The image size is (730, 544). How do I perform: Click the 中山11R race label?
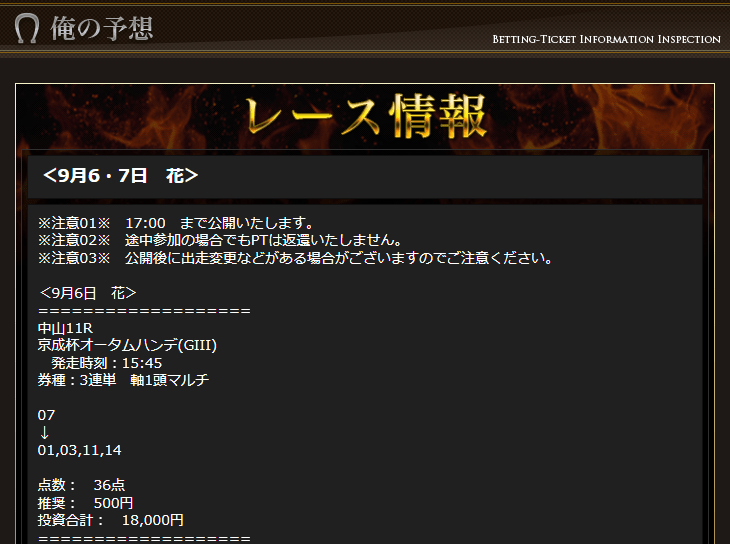[65, 328]
